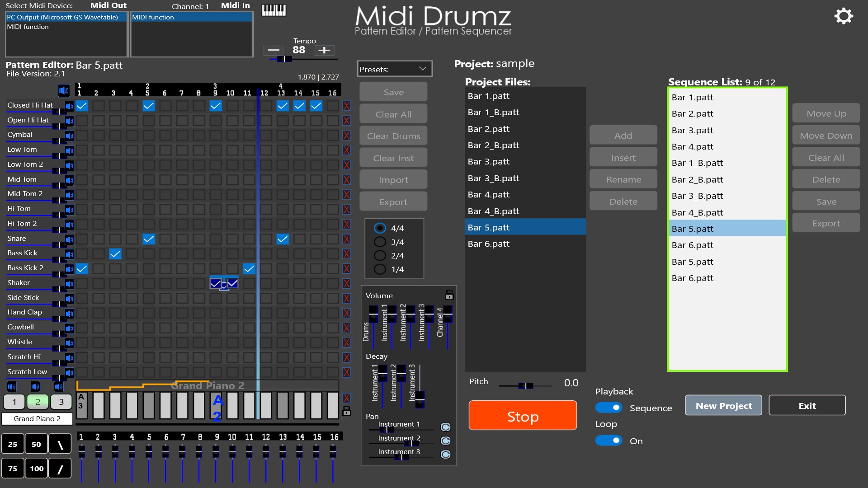
Task: Click the Grand Piano 2 name field
Action: (37, 418)
